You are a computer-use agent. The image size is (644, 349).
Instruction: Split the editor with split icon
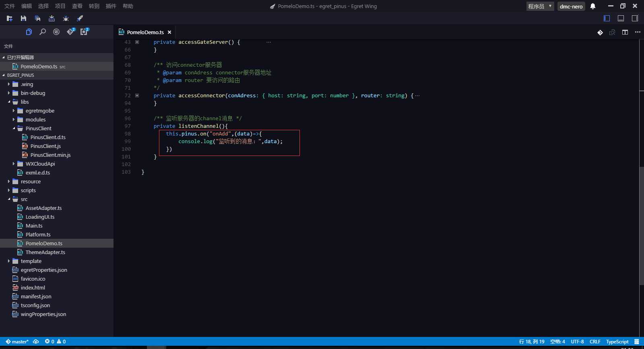pos(625,32)
